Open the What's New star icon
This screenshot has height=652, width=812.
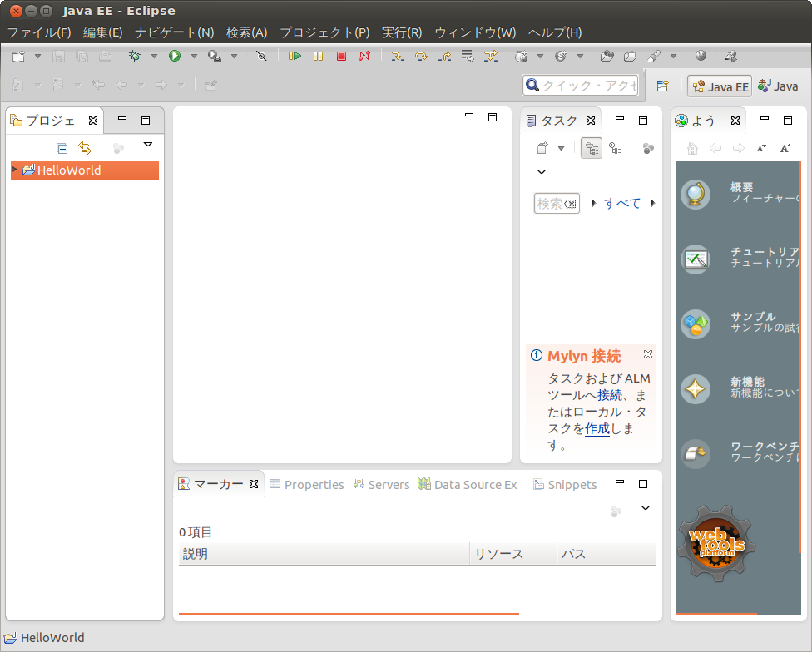695,388
